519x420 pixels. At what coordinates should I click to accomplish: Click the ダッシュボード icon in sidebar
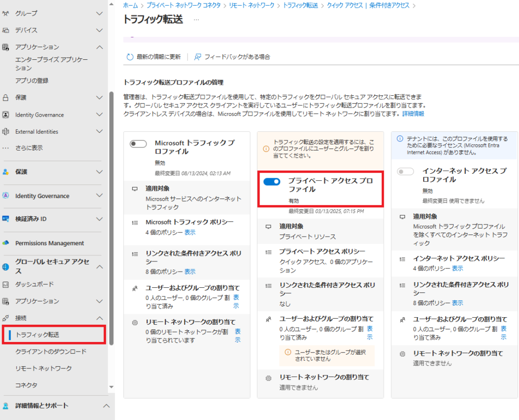6,284
